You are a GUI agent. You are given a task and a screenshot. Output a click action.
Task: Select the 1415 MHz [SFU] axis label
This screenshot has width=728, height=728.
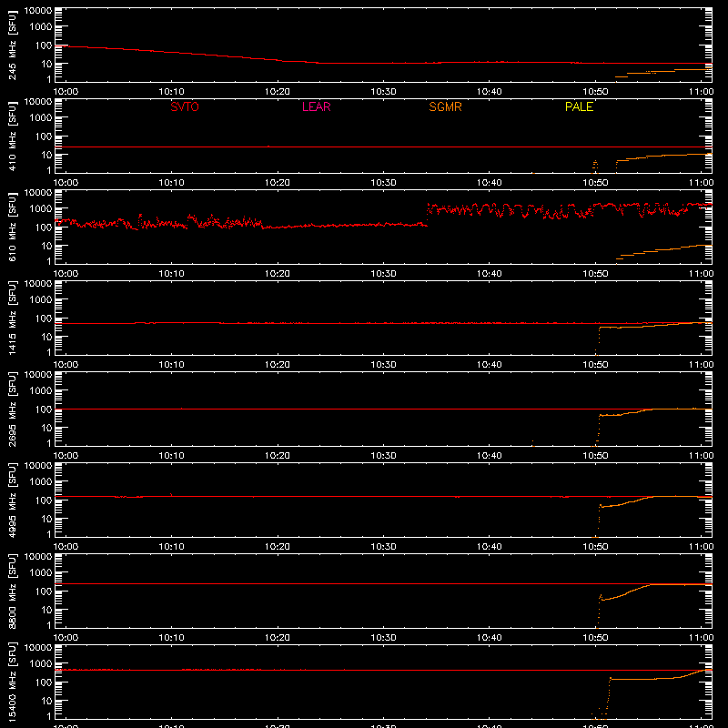(13, 318)
